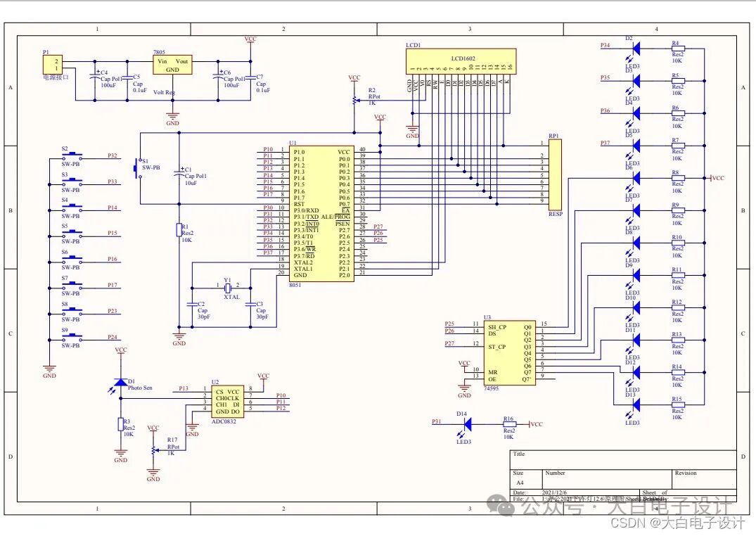
Task: Select the 8051 microcontroller symbol U1
Action: coord(320,211)
